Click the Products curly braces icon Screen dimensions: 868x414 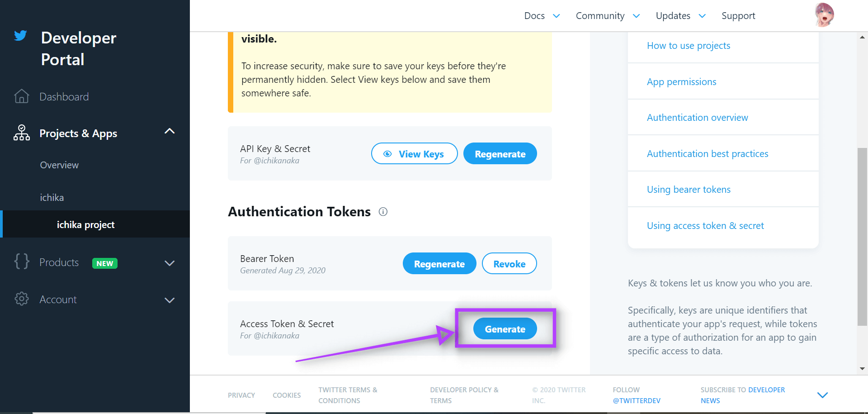(x=22, y=262)
